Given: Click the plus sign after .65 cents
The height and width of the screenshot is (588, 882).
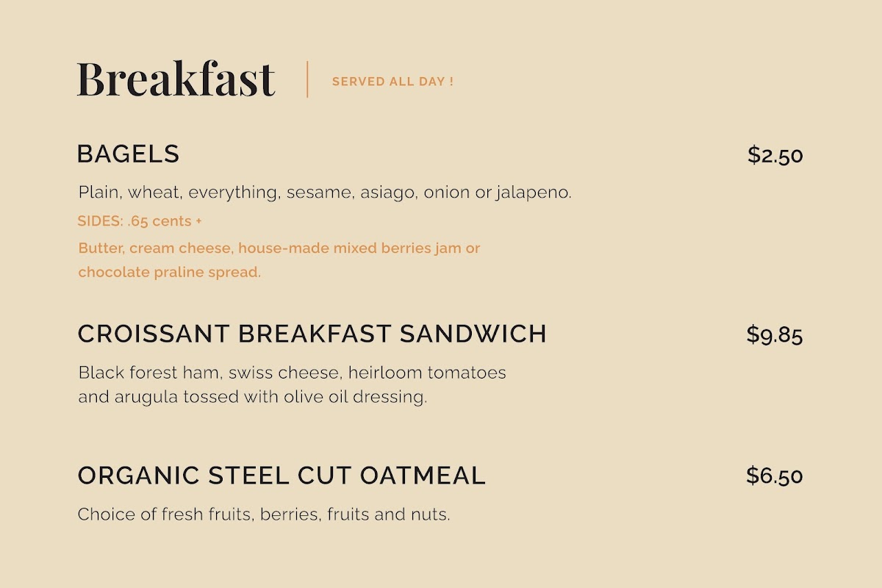Looking at the screenshot, I should pyautogui.click(x=198, y=220).
